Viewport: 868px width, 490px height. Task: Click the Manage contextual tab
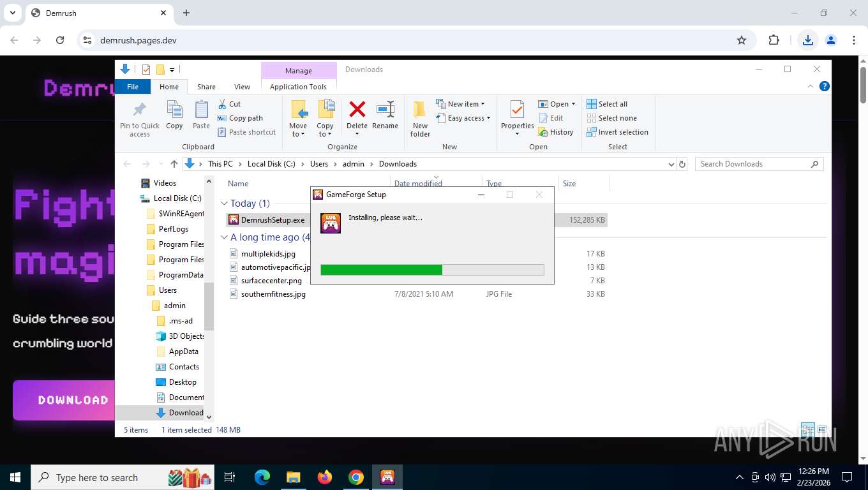point(299,71)
